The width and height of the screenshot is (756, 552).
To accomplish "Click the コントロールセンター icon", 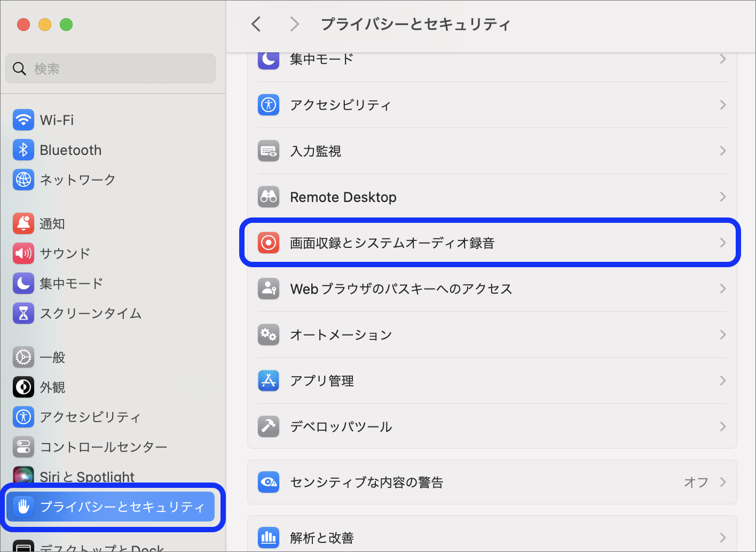I will pyautogui.click(x=23, y=447).
